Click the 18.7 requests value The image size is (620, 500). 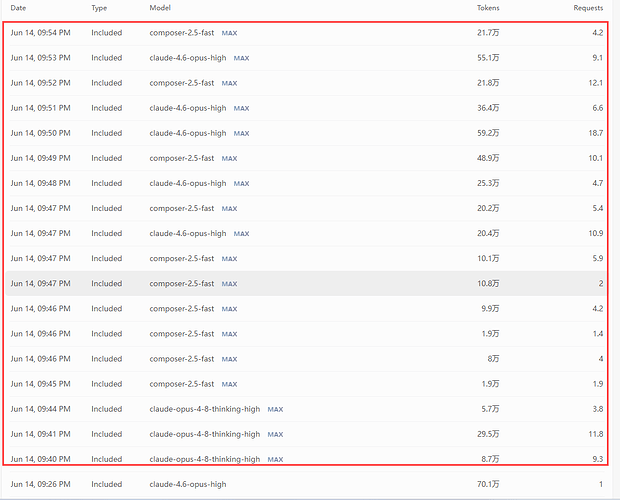tap(595, 133)
